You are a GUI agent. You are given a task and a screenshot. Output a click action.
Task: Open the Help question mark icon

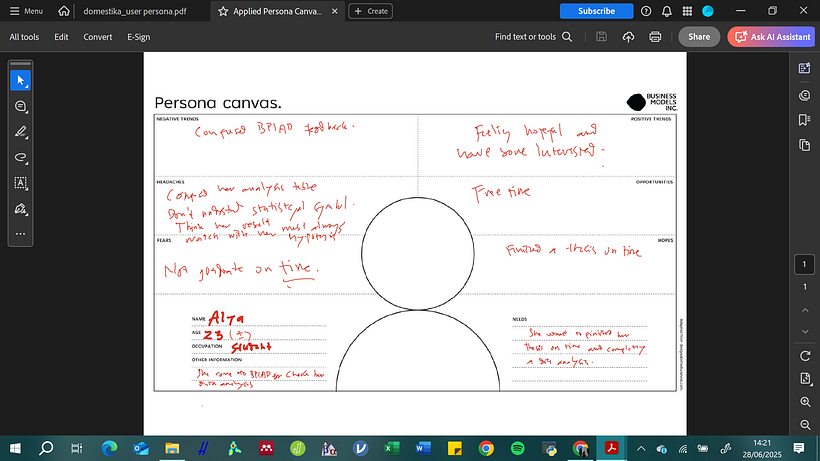tap(646, 11)
